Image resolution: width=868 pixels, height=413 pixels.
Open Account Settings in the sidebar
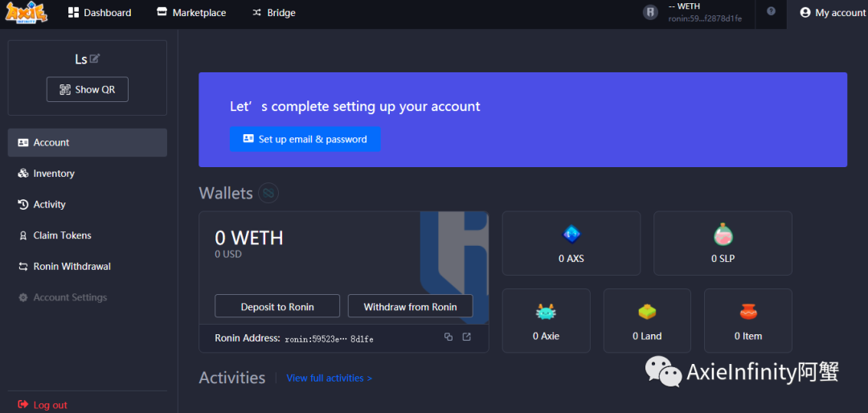[88, 297]
